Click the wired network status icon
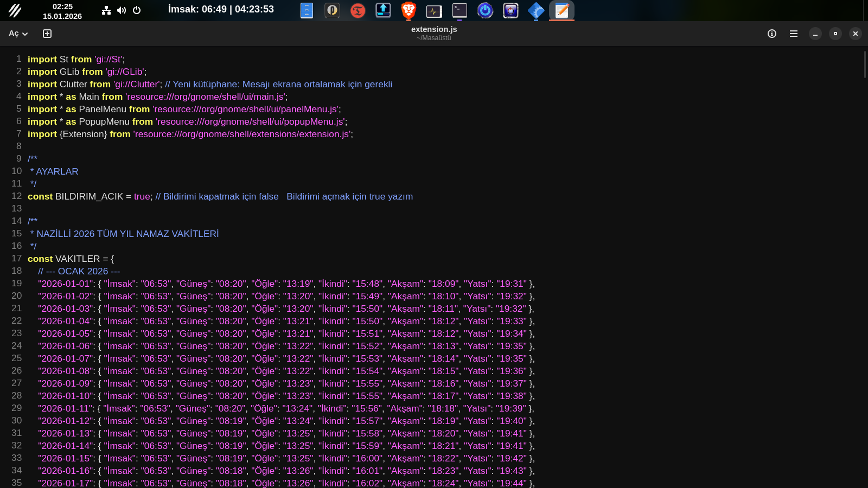868x488 pixels. (x=106, y=10)
